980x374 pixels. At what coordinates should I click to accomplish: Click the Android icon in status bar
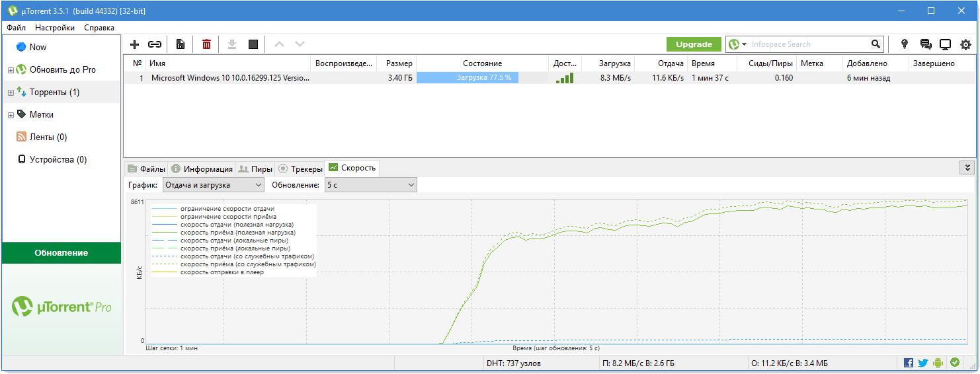[x=938, y=363]
